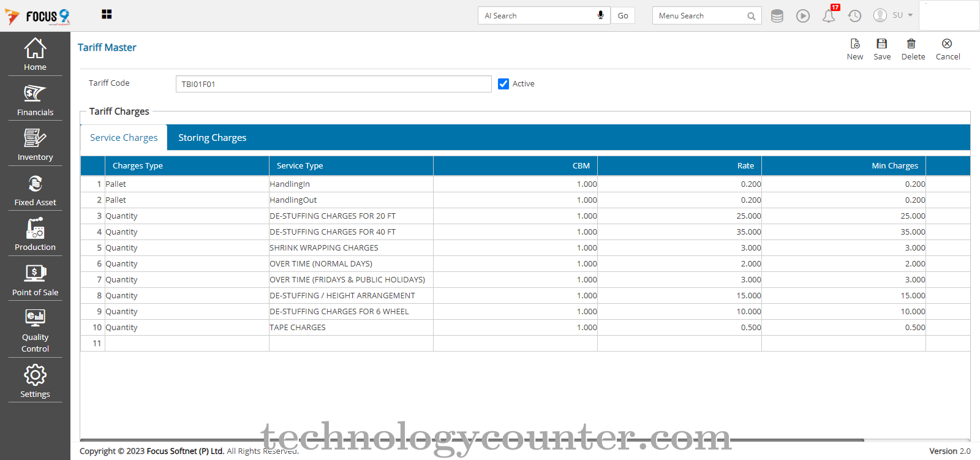Screen dimensions: 980x460
Task: Click the Menu Search magnifier icon
Action: (751, 16)
